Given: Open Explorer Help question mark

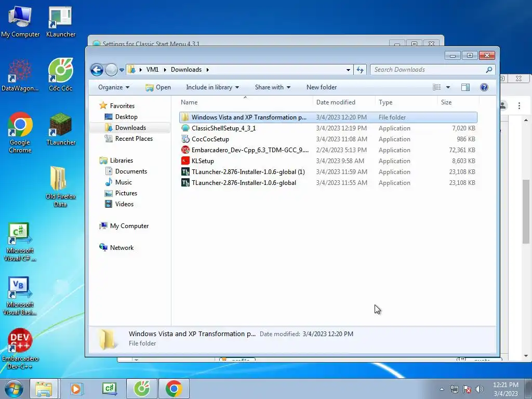Looking at the screenshot, I should (x=484, y=87).
